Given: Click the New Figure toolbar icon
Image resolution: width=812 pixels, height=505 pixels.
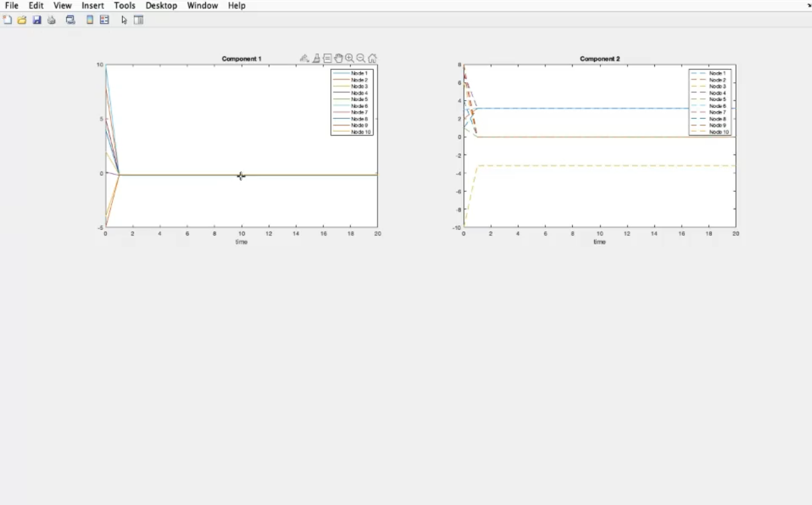Looking at the screenshot, I should pyautogui.click(x=7, y=20).
